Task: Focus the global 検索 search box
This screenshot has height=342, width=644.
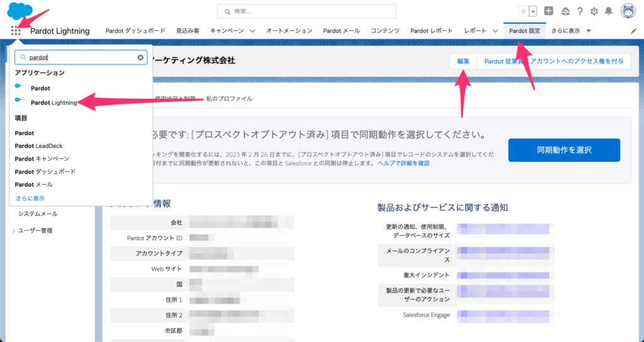Action: click(x=306, y=11)
